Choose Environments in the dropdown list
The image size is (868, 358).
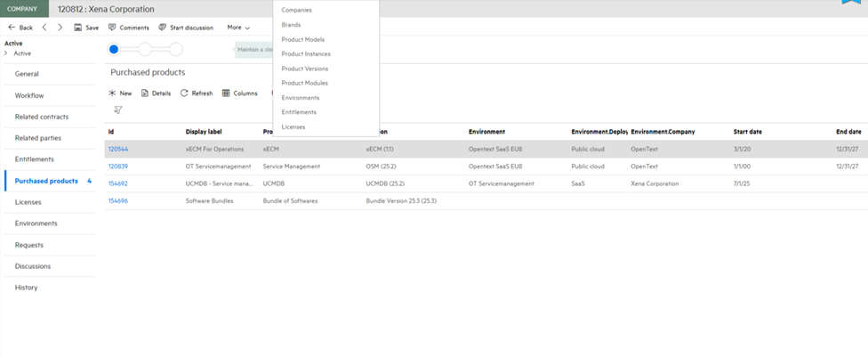300,98
